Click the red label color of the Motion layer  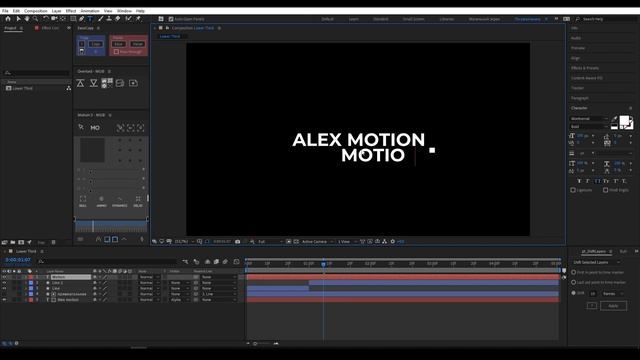[31, 277]
